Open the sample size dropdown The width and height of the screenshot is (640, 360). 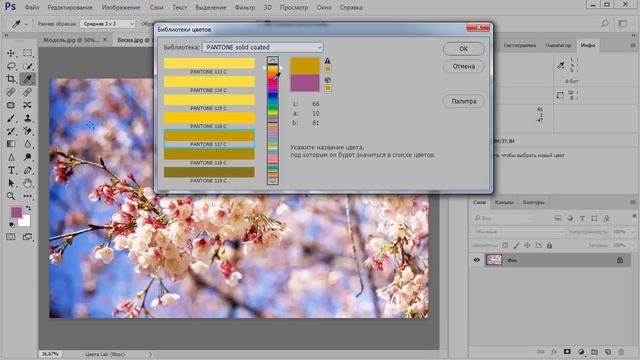point(108,24)
